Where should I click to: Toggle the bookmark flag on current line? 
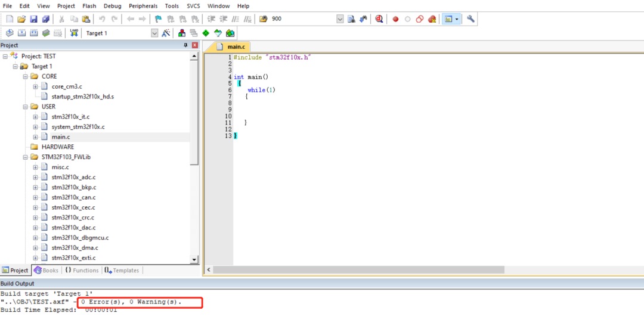158,19
